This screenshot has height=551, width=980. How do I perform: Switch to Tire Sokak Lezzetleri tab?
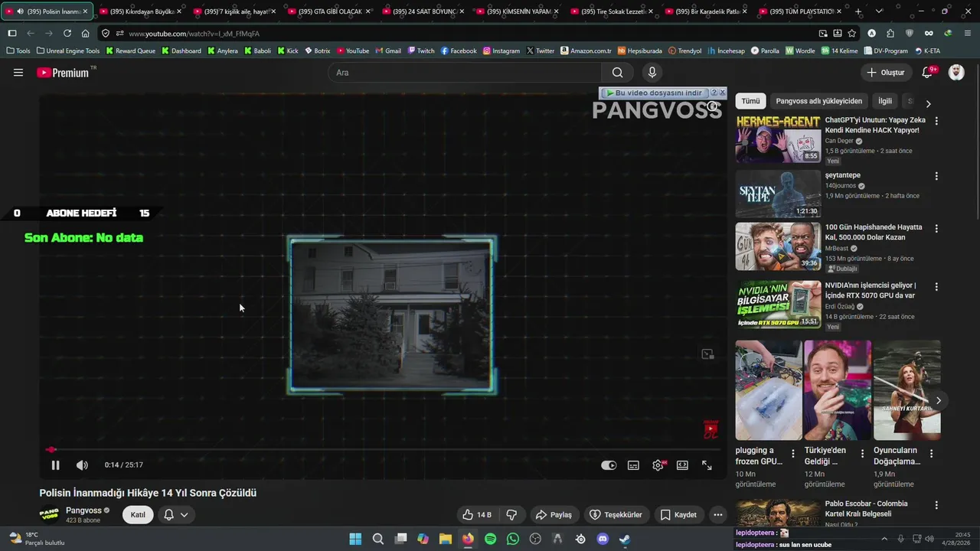pyautogui.click(x=612, y=11)
